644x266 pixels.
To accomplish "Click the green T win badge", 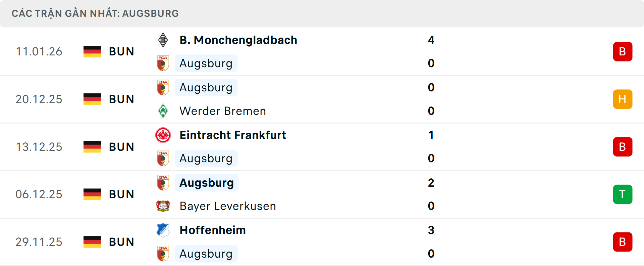I will 623,194.
